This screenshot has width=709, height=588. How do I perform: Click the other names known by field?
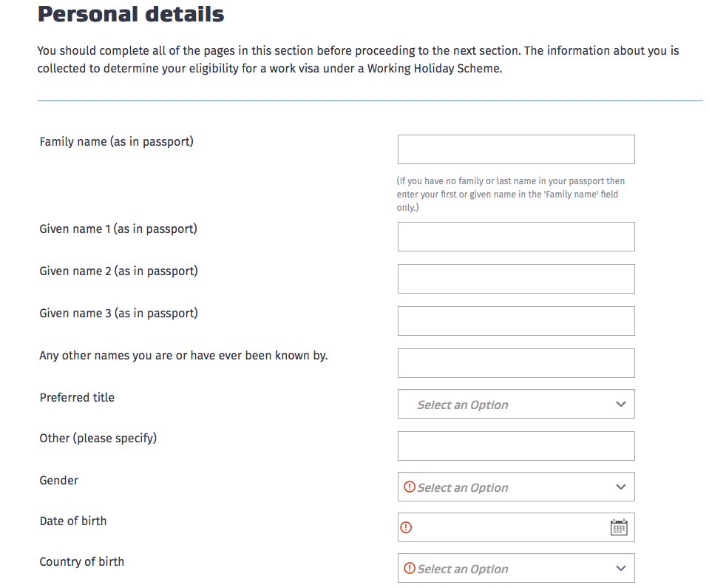516,363
